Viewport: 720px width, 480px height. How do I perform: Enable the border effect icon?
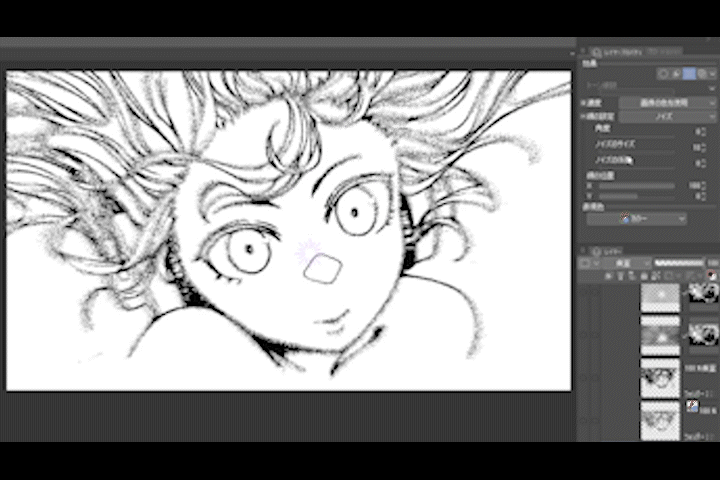click(663, 73)
